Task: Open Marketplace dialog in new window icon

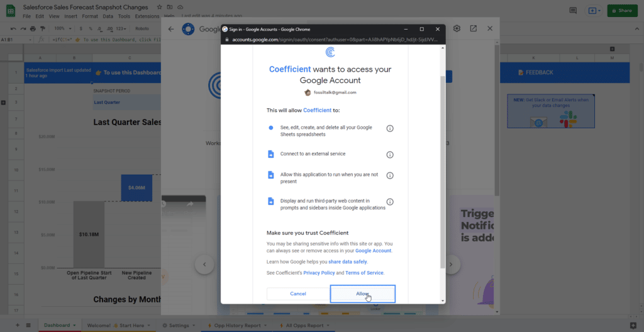Action: coord(473,28)
